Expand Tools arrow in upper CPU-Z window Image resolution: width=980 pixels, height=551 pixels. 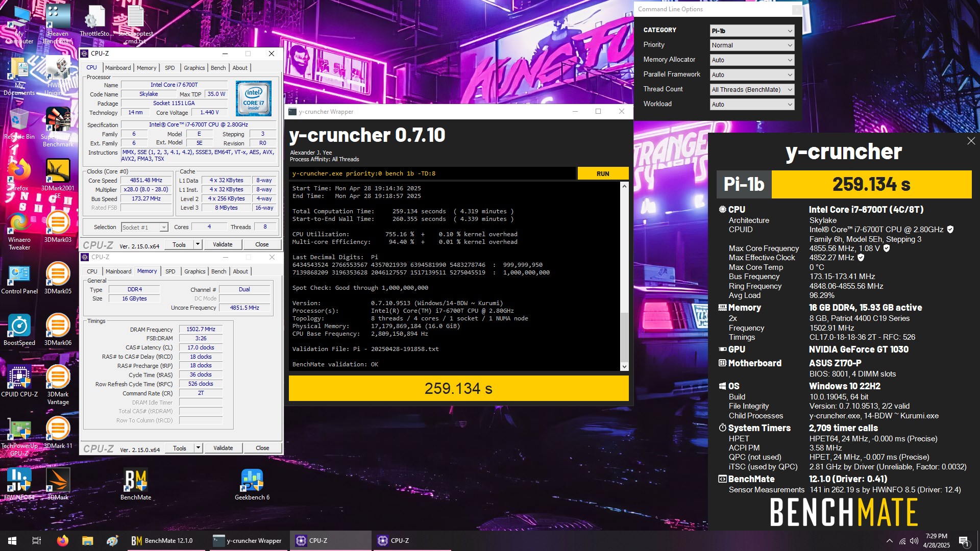(198, 244)
